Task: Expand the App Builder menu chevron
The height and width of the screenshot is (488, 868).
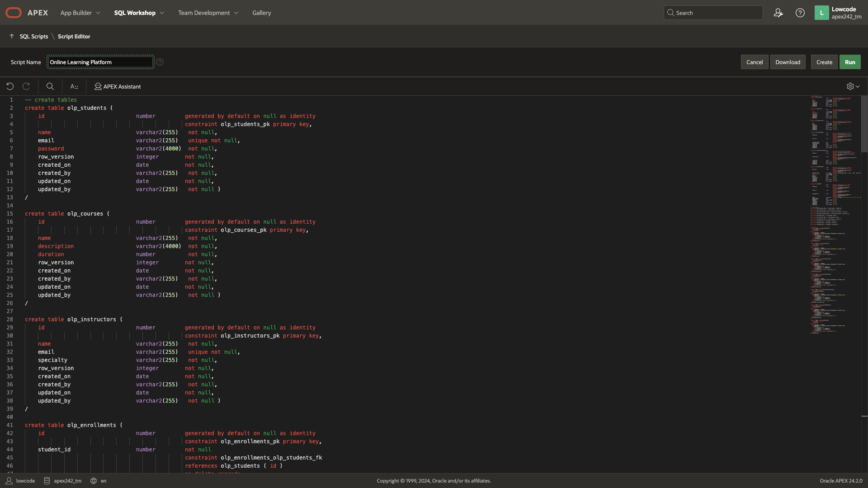Action: pos(98,13)
